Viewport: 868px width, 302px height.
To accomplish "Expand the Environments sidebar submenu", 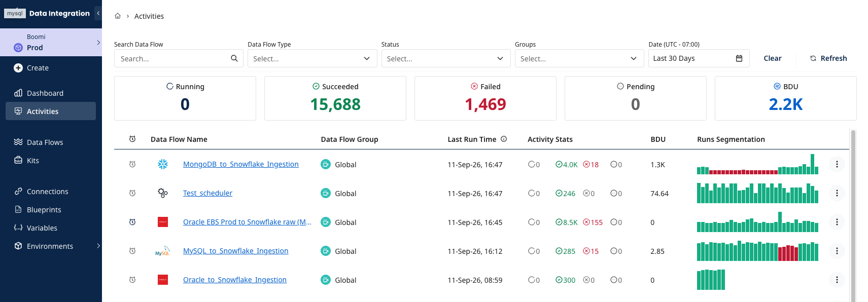I will point(98,246).
